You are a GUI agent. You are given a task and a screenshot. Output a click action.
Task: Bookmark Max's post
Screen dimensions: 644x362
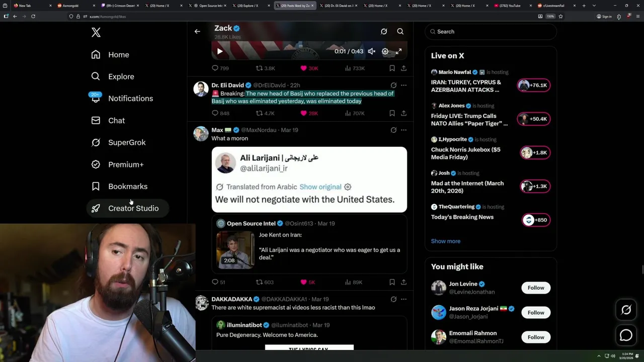pyautogui.click(x=392, y=283)
